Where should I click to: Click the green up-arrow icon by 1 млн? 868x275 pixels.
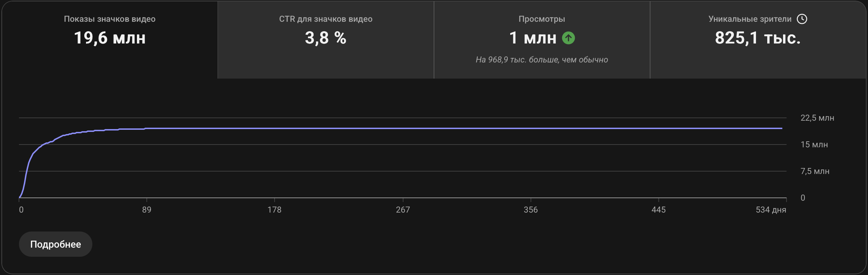click(568, 38)
